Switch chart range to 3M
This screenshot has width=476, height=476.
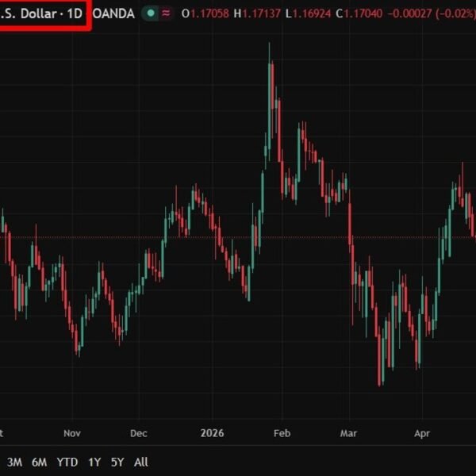click(14, 463)
